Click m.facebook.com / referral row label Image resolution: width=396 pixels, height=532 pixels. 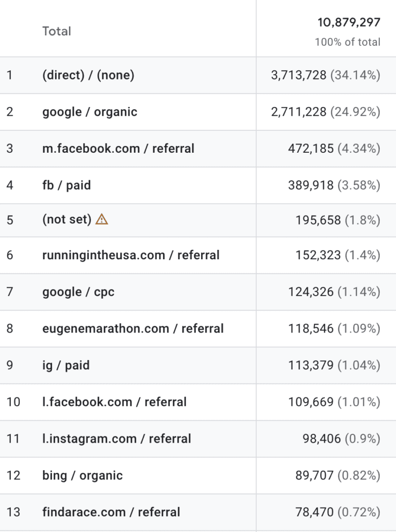point(118,149)
